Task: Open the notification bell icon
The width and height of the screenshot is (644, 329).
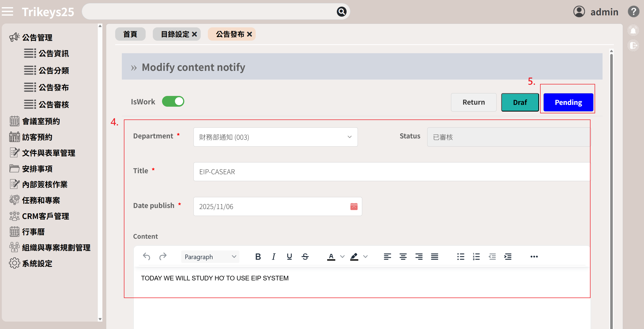Action: [x=633, y=31]
